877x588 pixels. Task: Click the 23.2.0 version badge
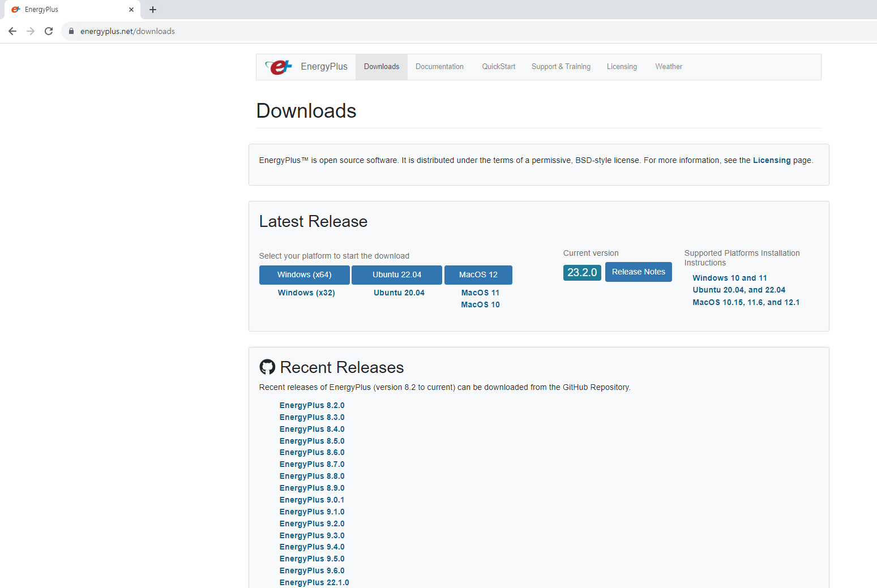pyautogui.click(x=582, y=272)
